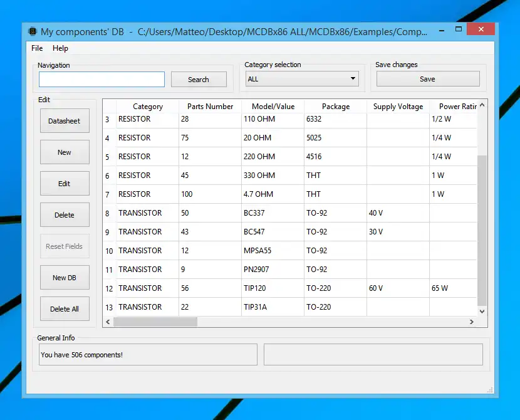Select the BC547 cell
The height and width of the screenshot is (420, 520).
(273, 232)
